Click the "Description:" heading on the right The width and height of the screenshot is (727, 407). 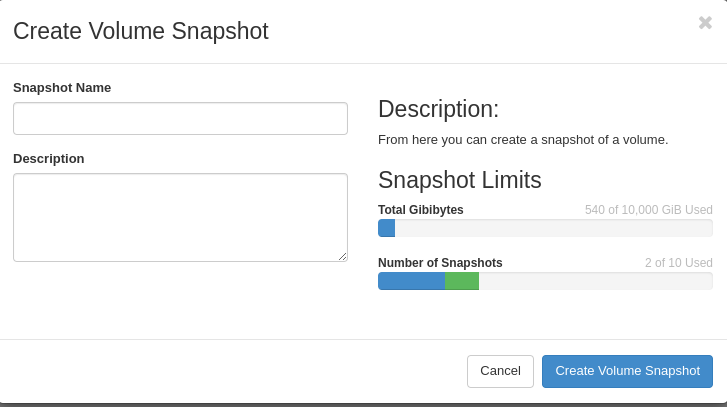[x=438, y=109]
